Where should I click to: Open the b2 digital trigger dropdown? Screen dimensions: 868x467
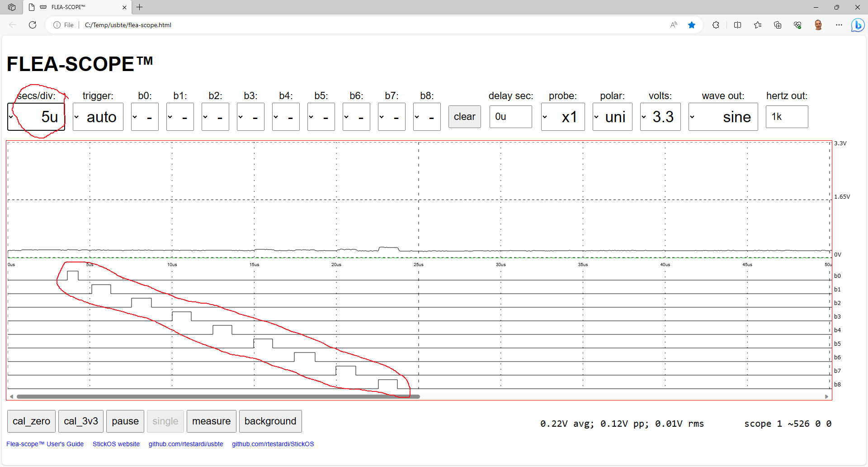pyautogui.click(x=215, y=117)
